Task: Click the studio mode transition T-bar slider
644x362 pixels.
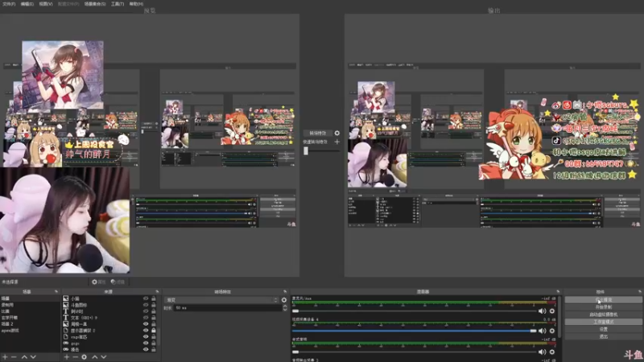Action: 321,150
